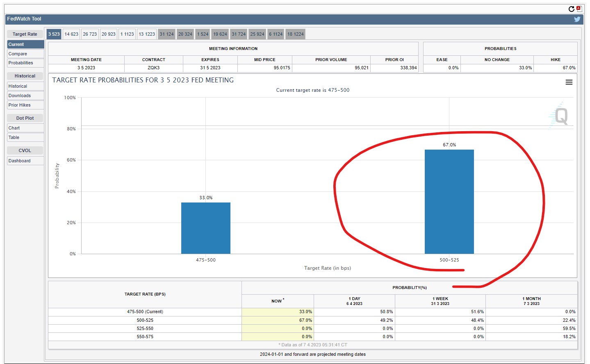This screenshot has height=364, width=590.
Task: Click the Historical section header
Action: (25, 76)
